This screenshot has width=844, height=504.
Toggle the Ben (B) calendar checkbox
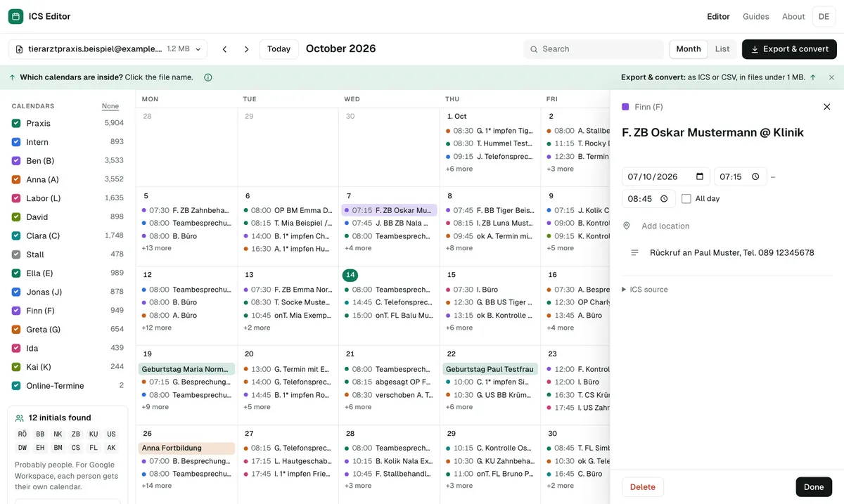(16, 160)
